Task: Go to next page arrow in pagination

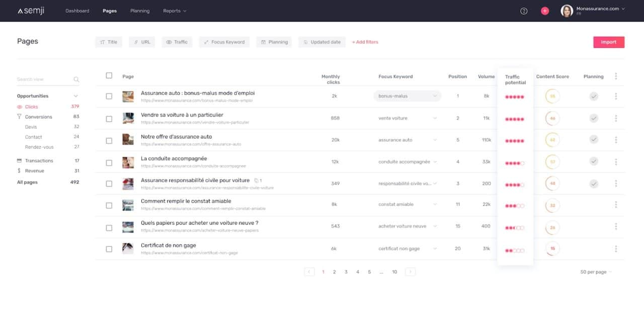Action: click(x=410, y=272)
